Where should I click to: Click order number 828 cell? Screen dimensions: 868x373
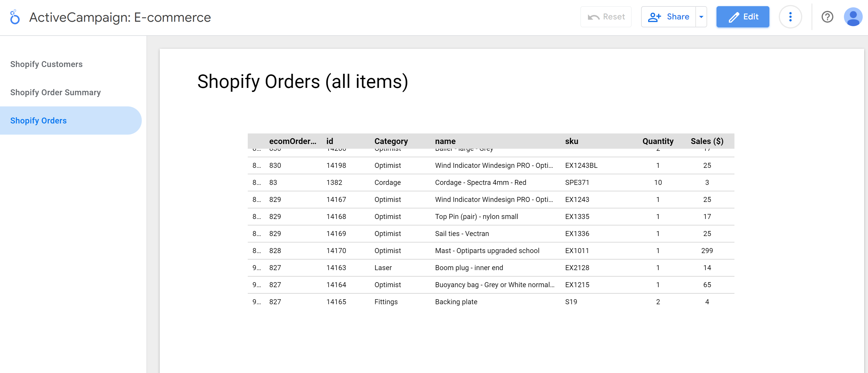pyautogui.click(x=275, y=251)
